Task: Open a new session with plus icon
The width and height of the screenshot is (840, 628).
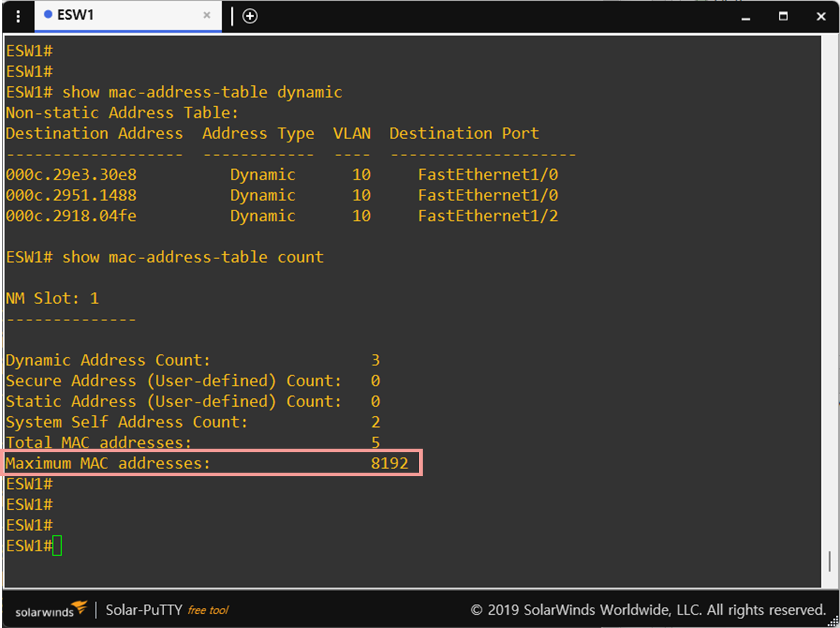Action: tap(250, 16)
